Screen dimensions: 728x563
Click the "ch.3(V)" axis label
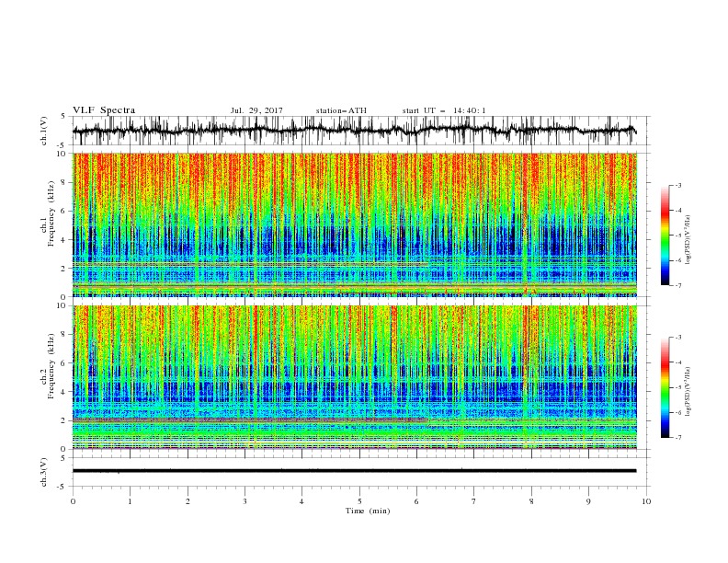[x=44, y=472]
